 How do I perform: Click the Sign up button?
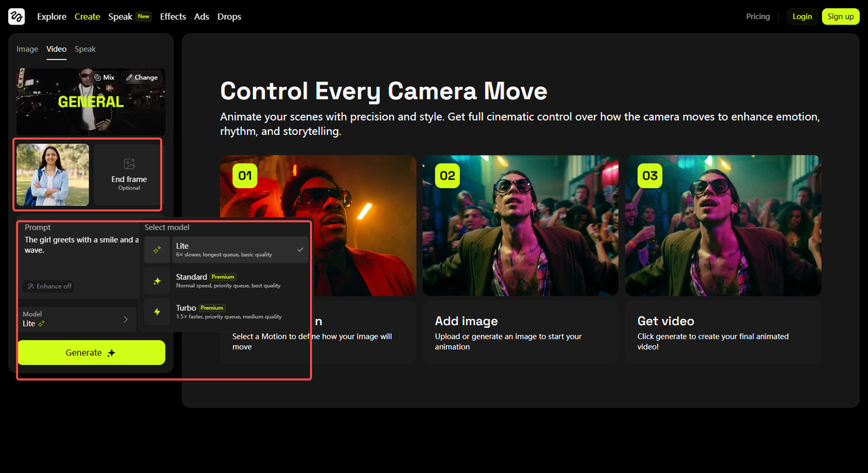coord(840,16)
